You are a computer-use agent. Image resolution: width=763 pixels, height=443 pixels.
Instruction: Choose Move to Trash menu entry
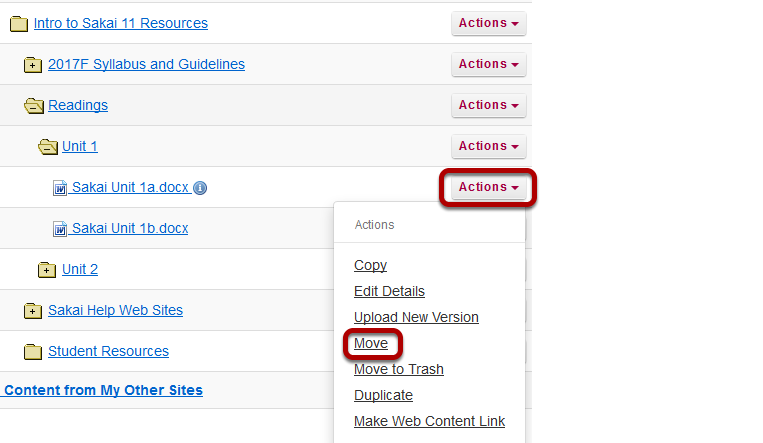[399, 369]
